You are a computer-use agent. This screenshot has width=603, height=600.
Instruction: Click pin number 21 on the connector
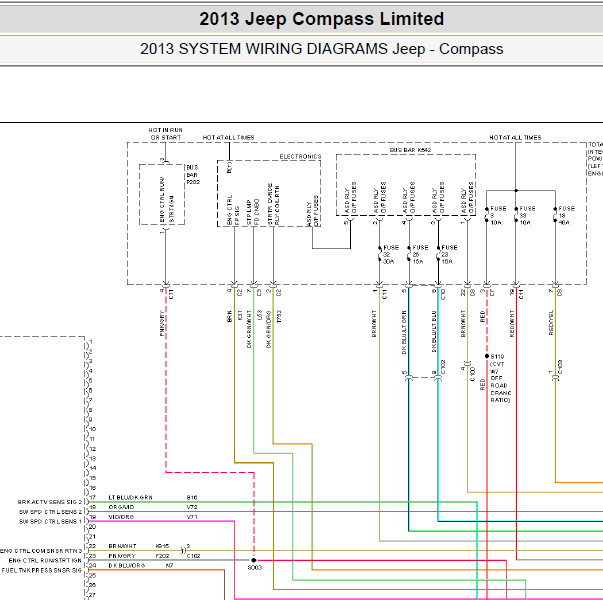pyautogui.click(x=92, y=537)
